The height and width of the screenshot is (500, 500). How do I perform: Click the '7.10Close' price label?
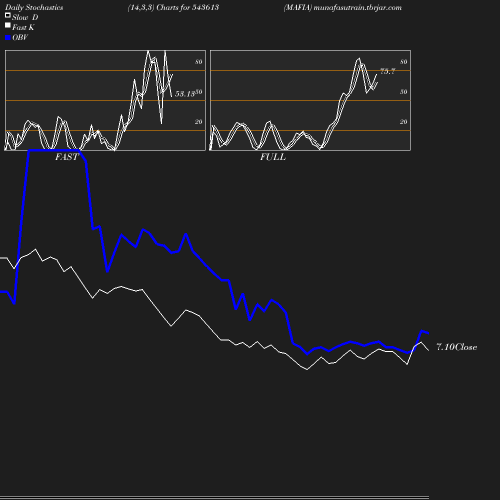[456, 347]
